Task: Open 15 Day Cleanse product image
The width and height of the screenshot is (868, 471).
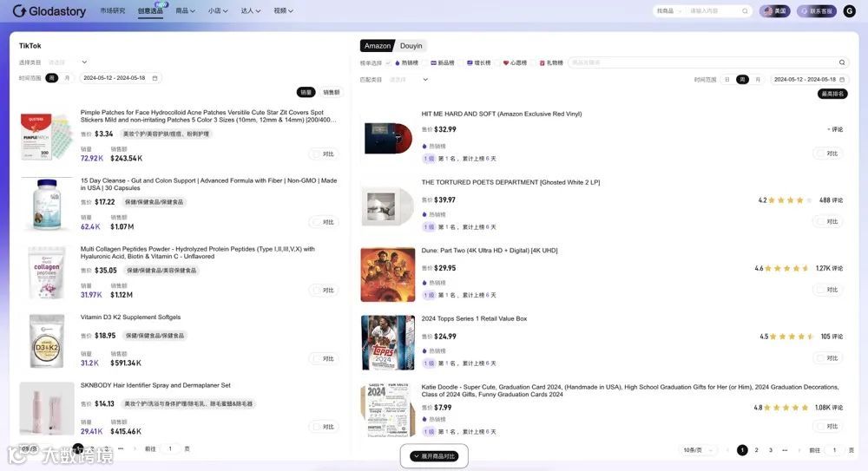Action: coord(47,205)
